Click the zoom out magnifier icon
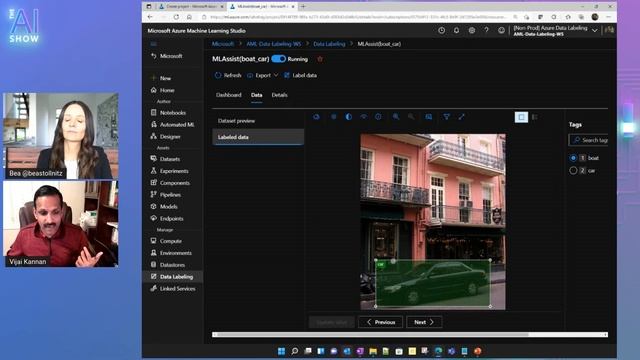 coord(411,117)
